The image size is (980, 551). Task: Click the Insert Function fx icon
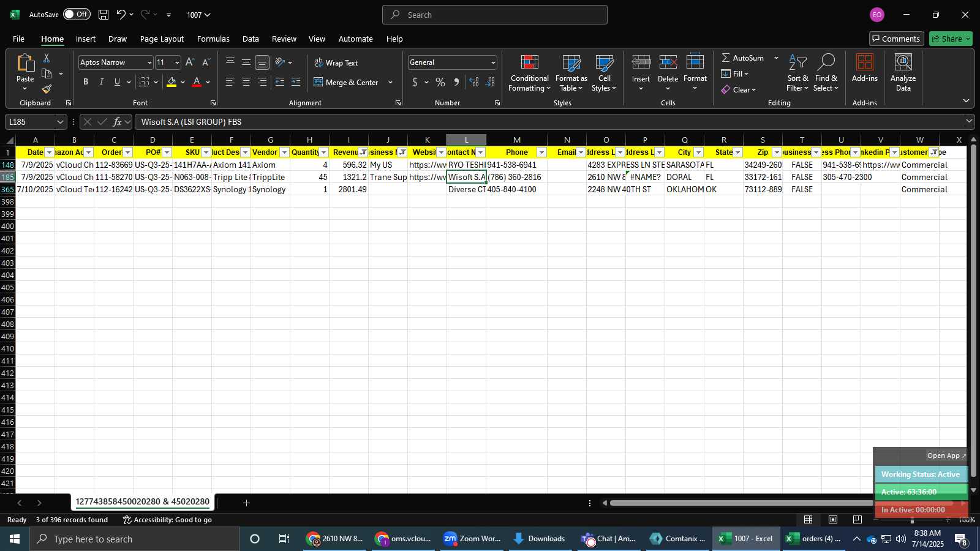click(x=117, y=122)
